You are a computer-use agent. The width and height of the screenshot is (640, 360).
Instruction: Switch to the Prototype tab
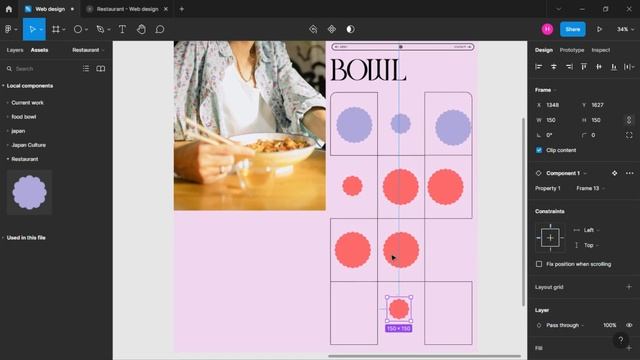point(572,50)
